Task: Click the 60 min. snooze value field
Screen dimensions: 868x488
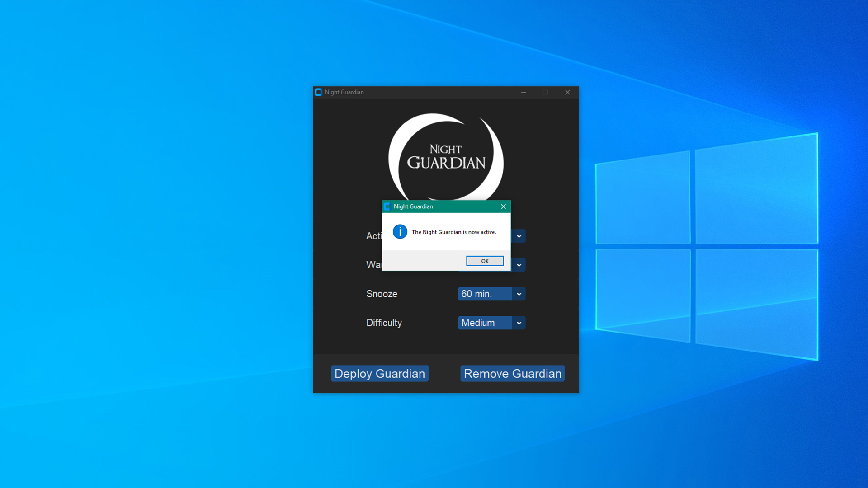Action: pos(485,294)
